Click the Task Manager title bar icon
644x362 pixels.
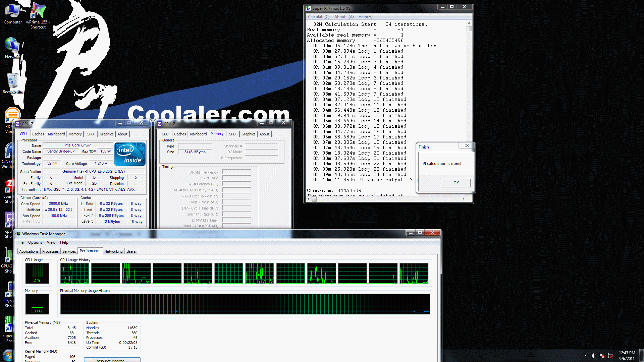tap(18, 234)
